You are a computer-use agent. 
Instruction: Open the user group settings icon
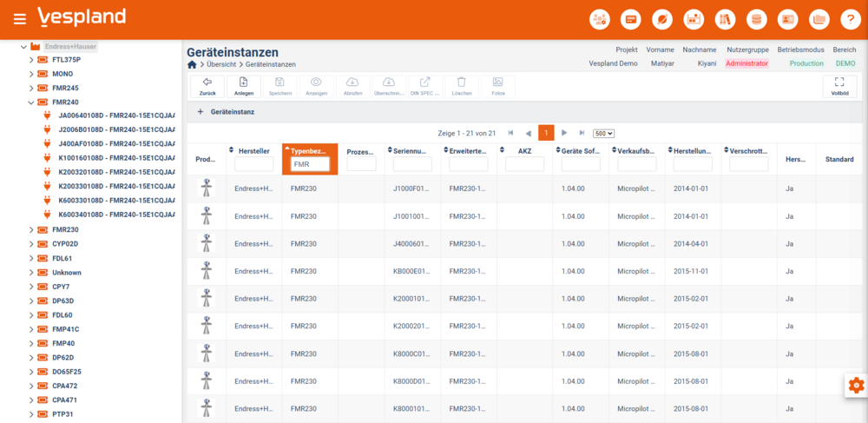click(x=599, y=19)
